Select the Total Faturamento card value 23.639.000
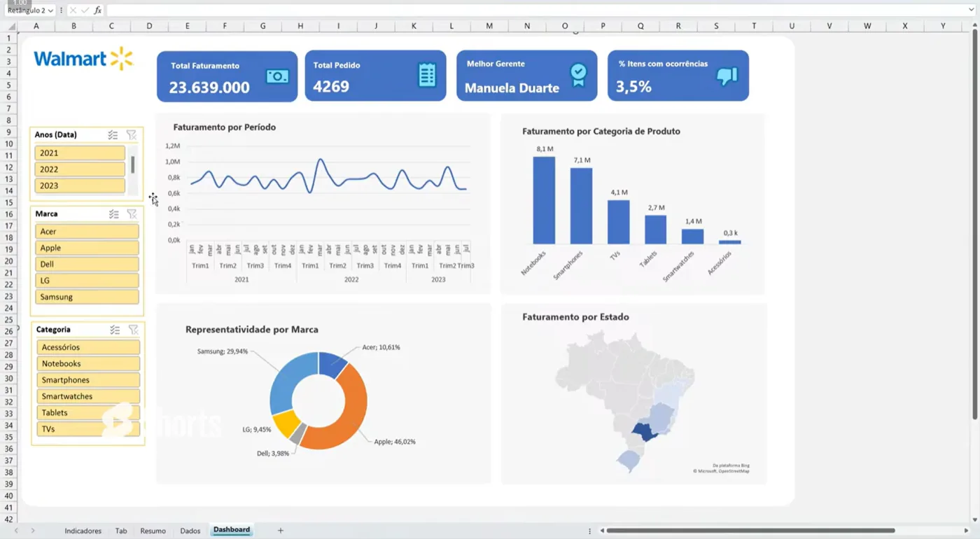980x539 pixels. pyautogui.click(x=209, y=87)
